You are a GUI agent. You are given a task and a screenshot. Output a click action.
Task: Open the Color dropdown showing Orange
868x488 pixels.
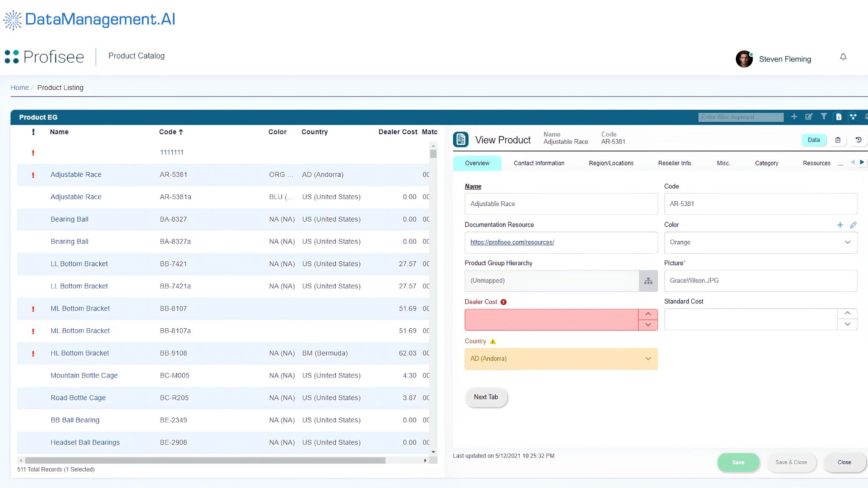click(760, 242)
